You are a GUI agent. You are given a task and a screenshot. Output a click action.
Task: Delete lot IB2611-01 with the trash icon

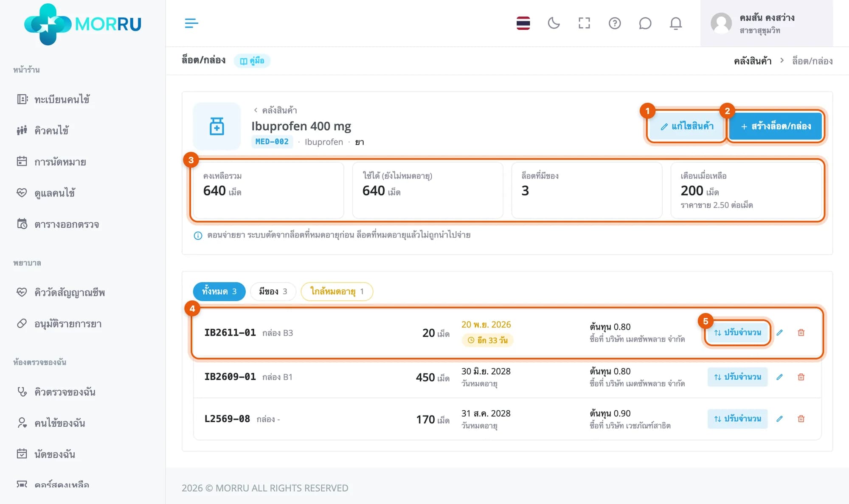(801, 333)
